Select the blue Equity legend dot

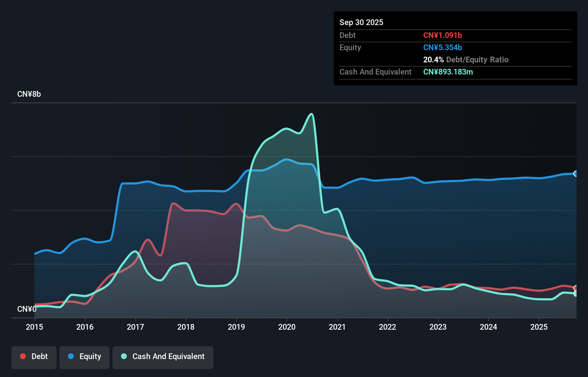pos(71,356)
